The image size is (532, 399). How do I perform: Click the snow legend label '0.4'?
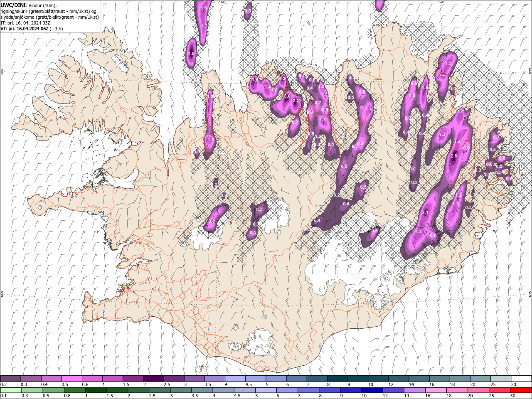click(x=44, y=384)
